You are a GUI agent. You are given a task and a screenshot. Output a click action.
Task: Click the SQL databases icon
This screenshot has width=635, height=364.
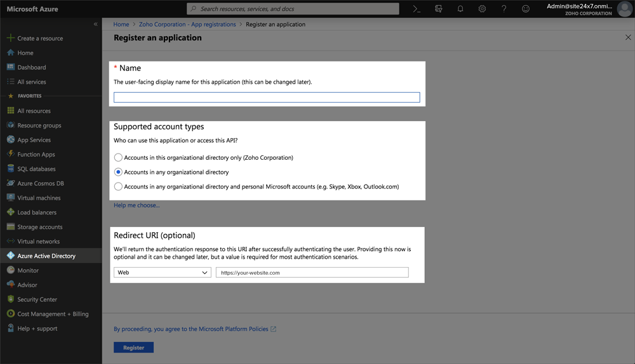[11, 169]
